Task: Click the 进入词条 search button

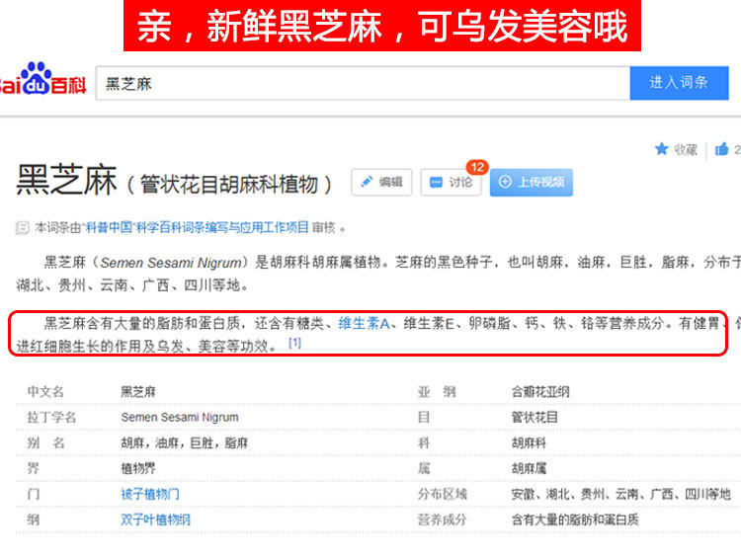Action: point(679,83)
